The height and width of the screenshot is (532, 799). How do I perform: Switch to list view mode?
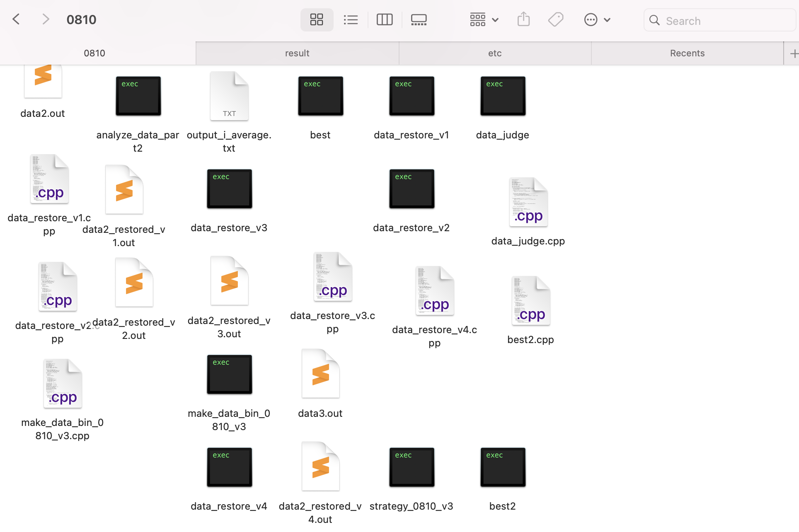[x=351, y=20]
